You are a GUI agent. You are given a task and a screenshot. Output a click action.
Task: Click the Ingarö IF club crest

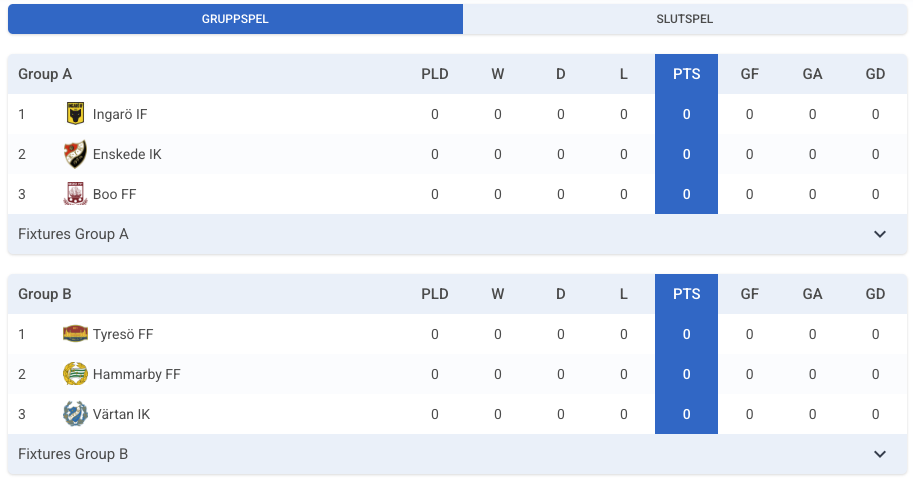click(x=75, y=114)
